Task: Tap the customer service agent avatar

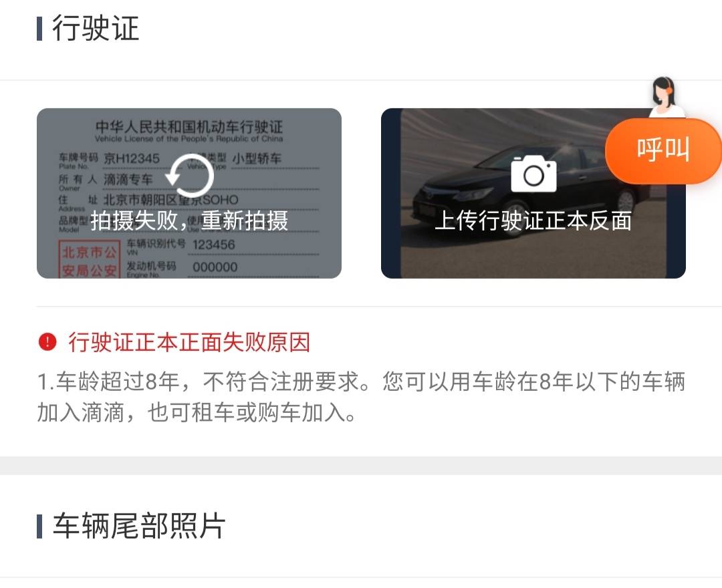Action: (665, 97)
